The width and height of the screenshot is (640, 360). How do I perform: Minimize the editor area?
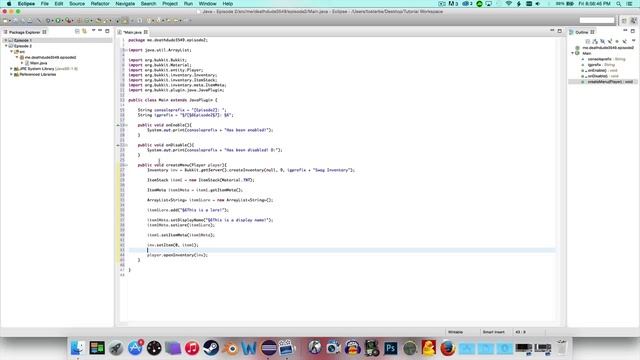[x=552, y=31]
